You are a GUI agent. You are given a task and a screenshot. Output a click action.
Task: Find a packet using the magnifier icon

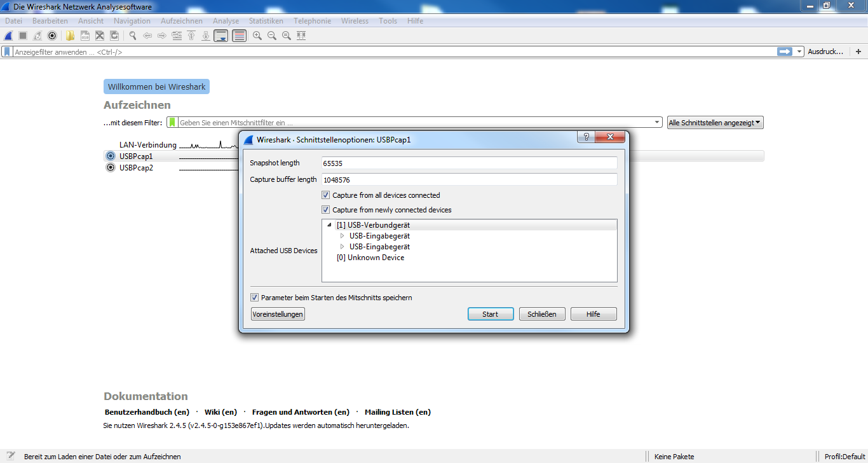pyautogui.click(x=133, y=36)
